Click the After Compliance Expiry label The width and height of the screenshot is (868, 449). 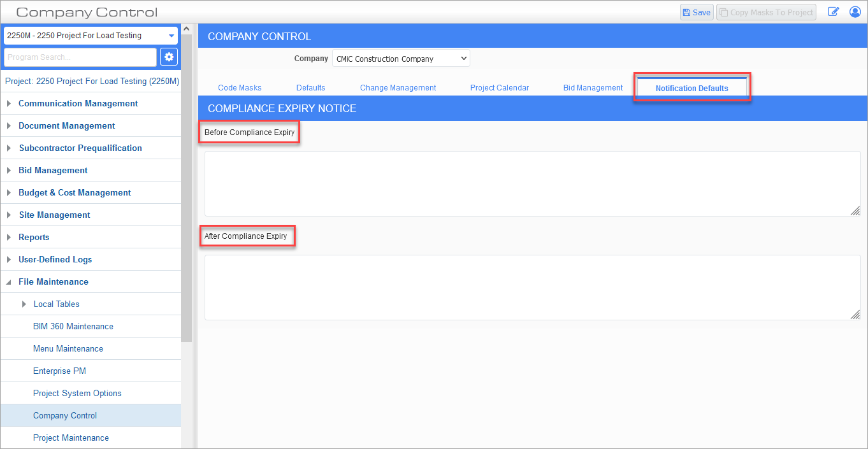coord(245,236)
